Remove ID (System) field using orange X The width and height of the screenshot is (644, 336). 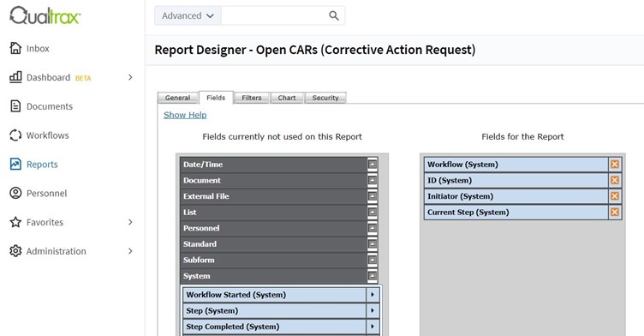coord(614,180)
